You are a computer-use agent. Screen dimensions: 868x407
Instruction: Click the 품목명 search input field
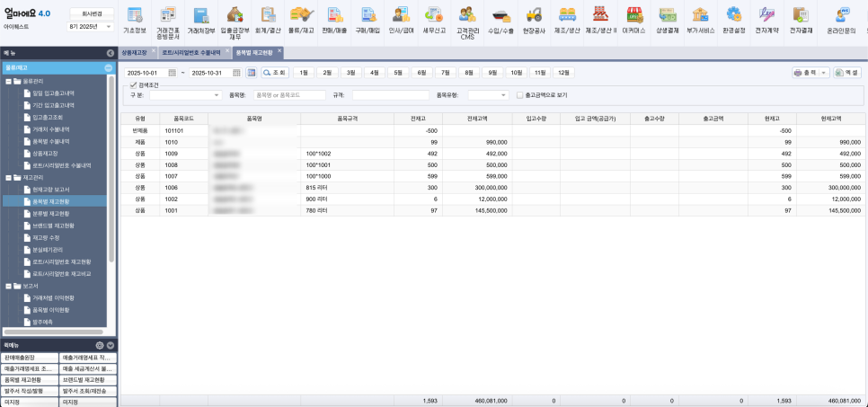(x=289, y=95)
